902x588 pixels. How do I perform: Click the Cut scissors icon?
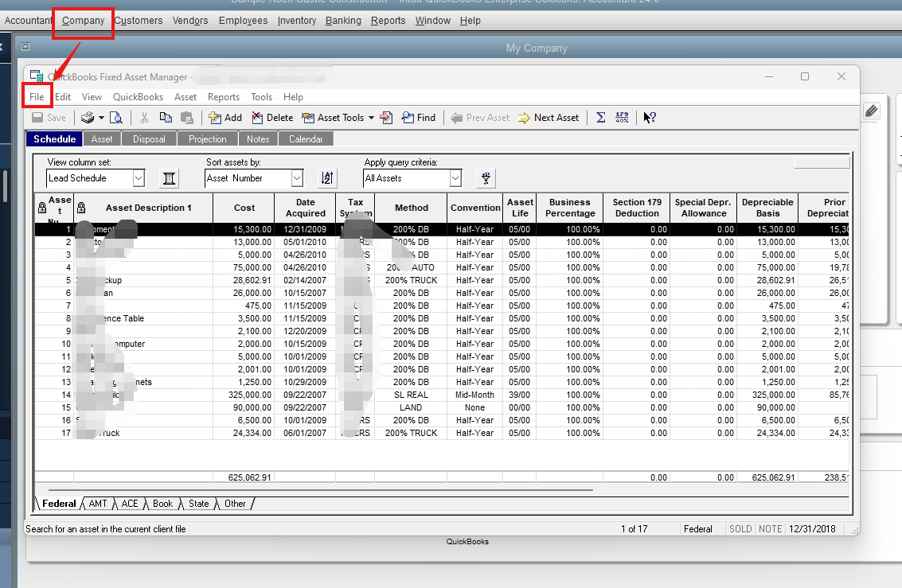coord(144,118)
